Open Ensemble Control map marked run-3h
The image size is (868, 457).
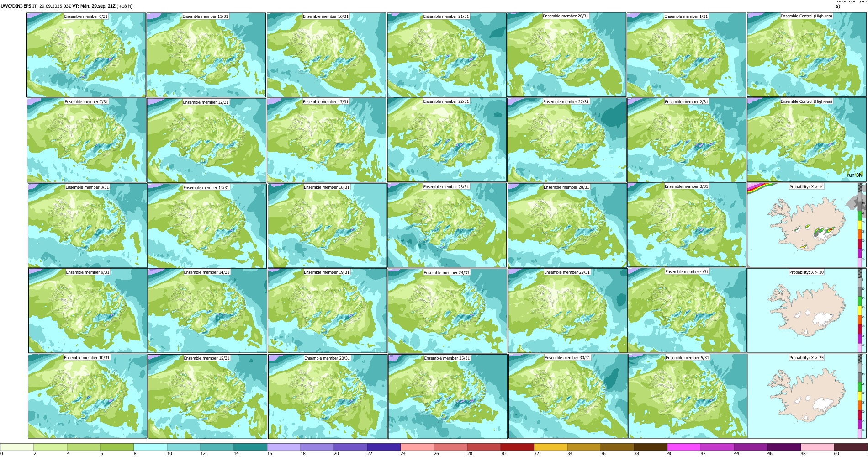807,140
